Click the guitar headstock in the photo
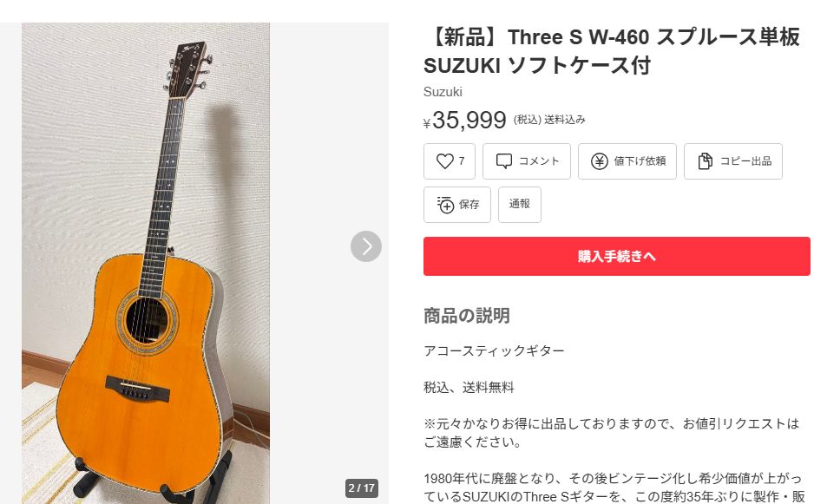The width and height of the screenshot is (814, 504). (x=188, y=69)
